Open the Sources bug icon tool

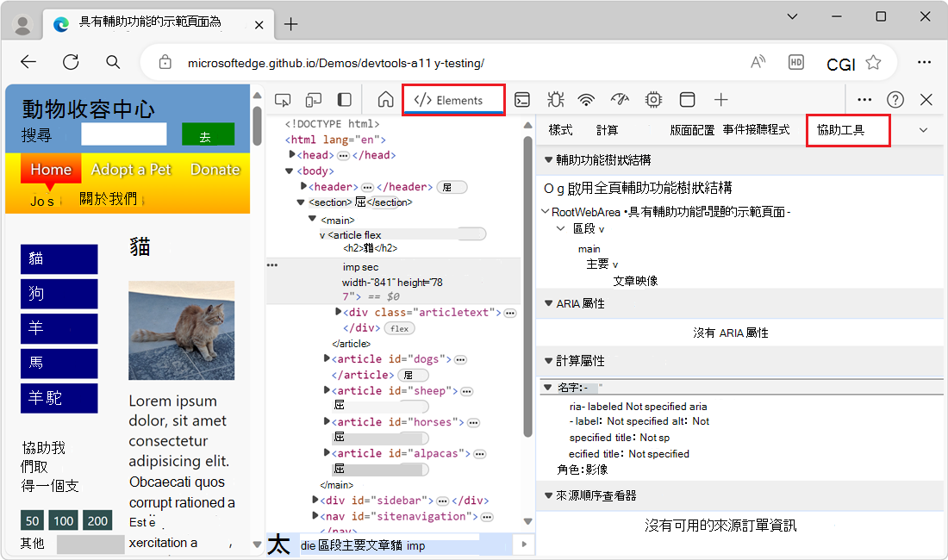coord(555,100)
